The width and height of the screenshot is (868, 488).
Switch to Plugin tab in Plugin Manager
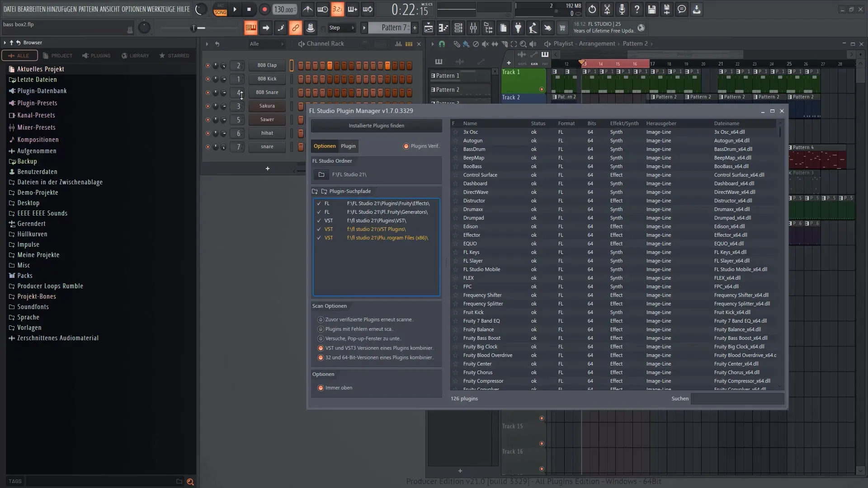[348, 146]
